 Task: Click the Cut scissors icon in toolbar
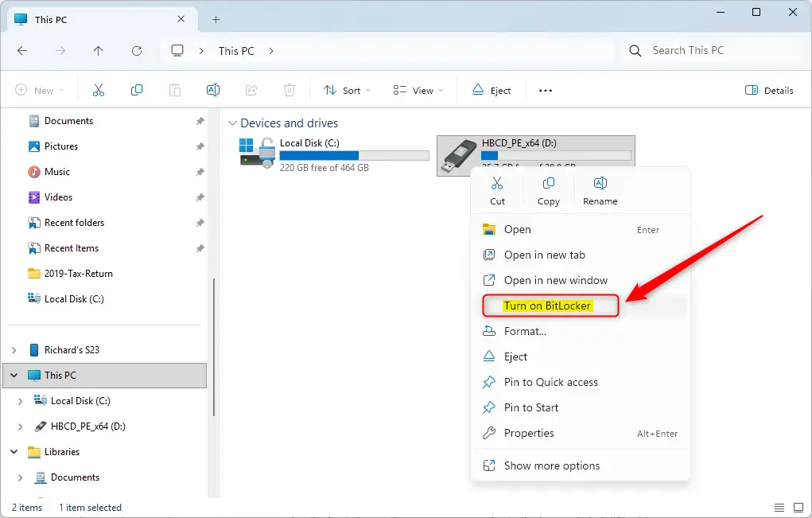[99, 90]
